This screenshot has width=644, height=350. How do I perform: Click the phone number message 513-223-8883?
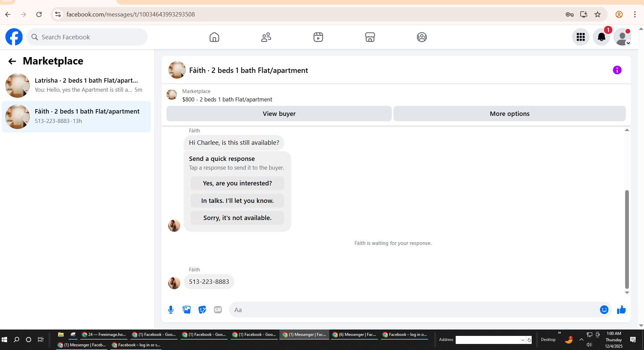(209, 282)
